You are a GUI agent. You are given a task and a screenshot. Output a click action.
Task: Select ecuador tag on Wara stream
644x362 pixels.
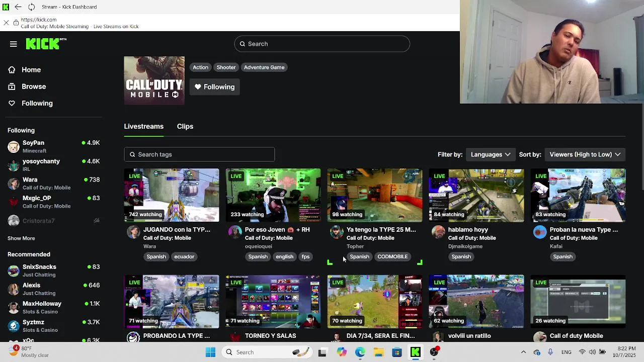point(184,257)
